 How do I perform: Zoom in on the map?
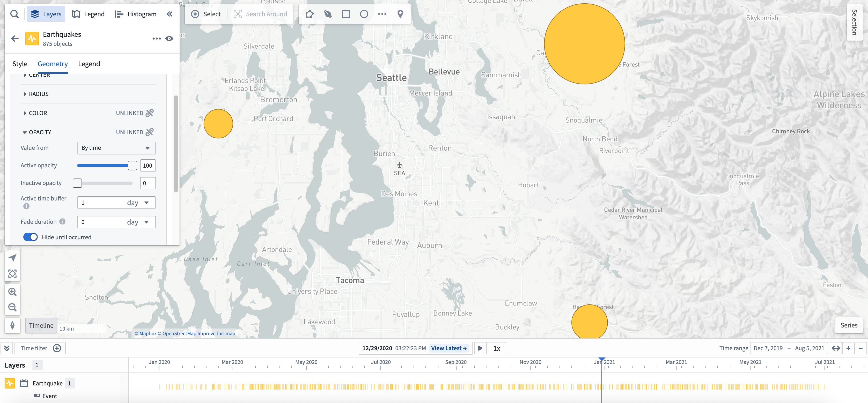[12, 292]
